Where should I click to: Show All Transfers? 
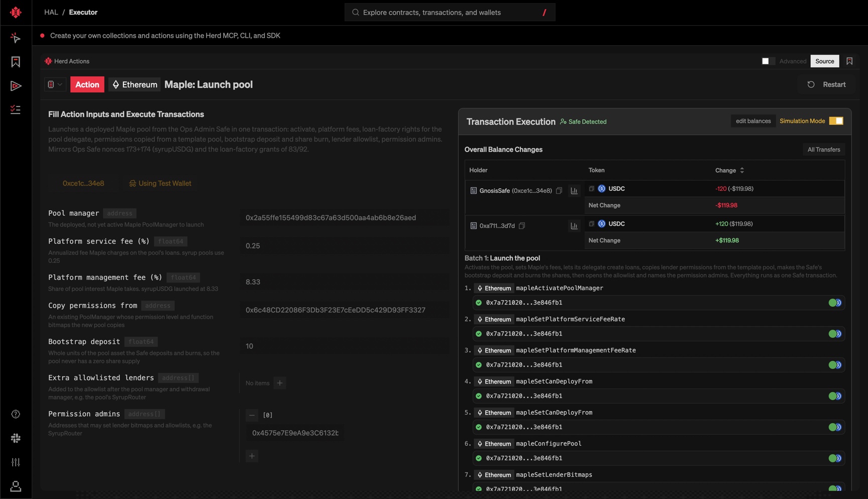pyautogui.click(x=823, y=150)
